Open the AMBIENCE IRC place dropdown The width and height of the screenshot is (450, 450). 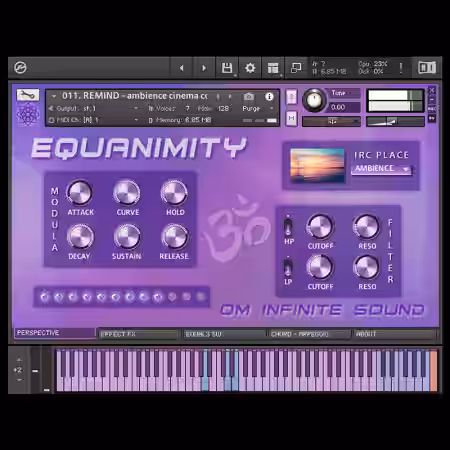pos(382,169)
